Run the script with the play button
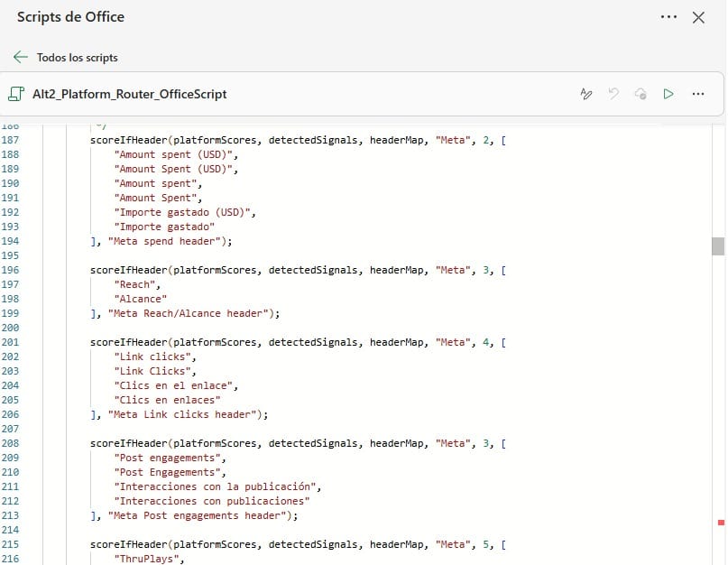This screenshot has height=565, width=728. coord(668,94)
